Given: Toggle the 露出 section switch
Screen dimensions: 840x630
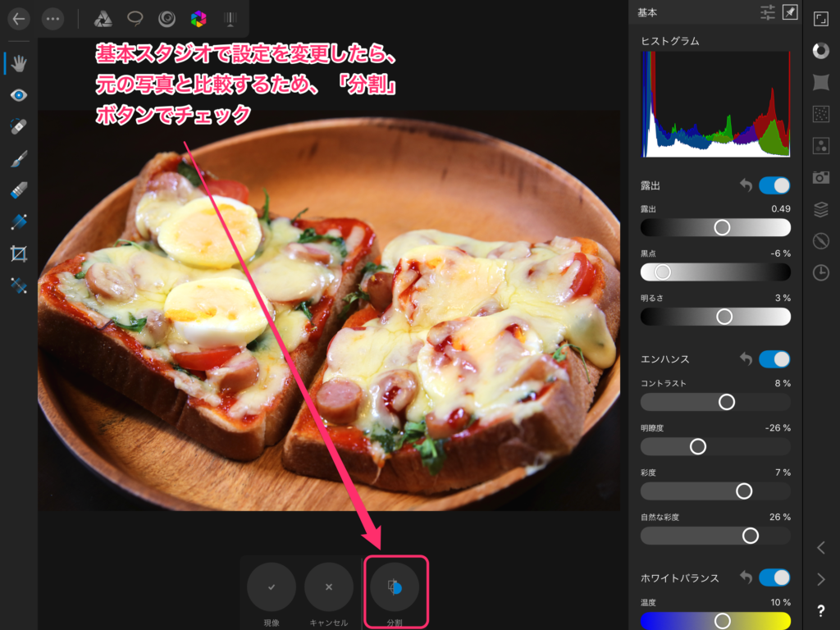Looking at the screenshot, I should [774, 185].
